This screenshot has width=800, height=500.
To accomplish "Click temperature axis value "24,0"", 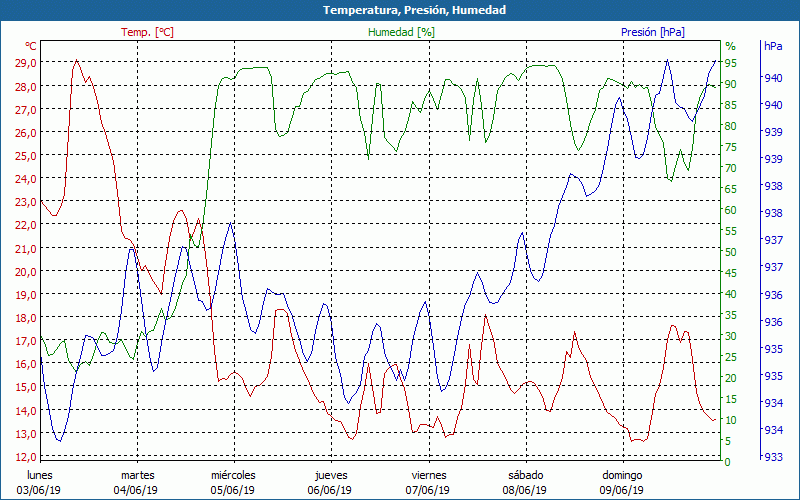I will pos(25,179).
